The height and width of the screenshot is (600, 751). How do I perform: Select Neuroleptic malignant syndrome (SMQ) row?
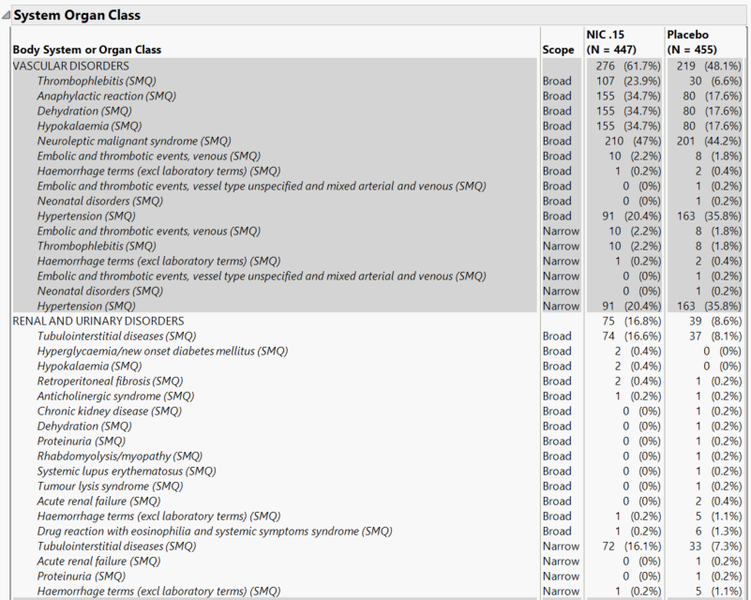pos(133,141)
